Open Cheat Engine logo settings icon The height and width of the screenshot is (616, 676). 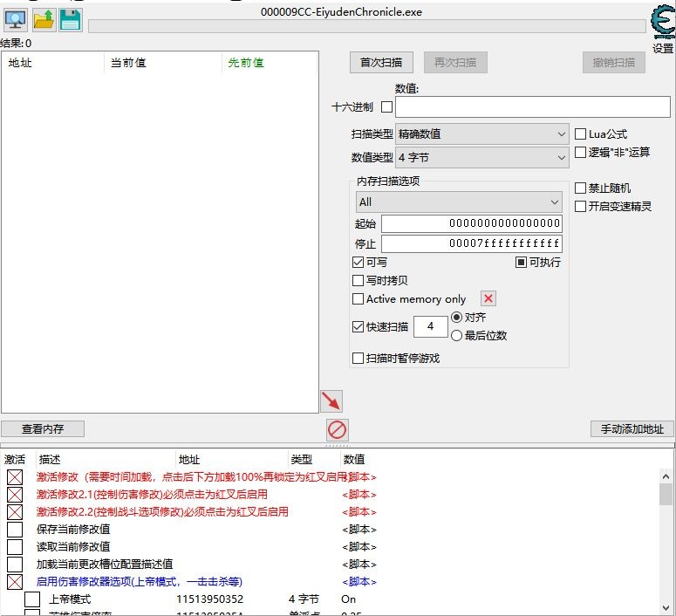pyautogui.click(x=663, y=23)
